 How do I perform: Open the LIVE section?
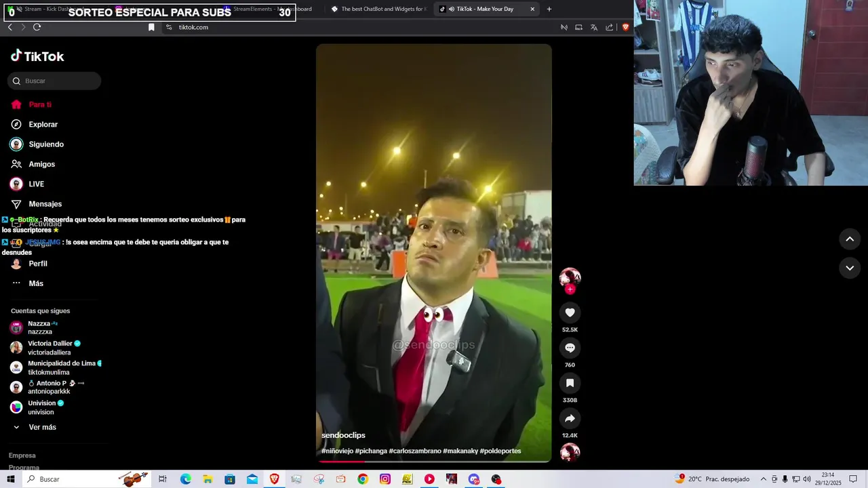click(x=36, y=184)
